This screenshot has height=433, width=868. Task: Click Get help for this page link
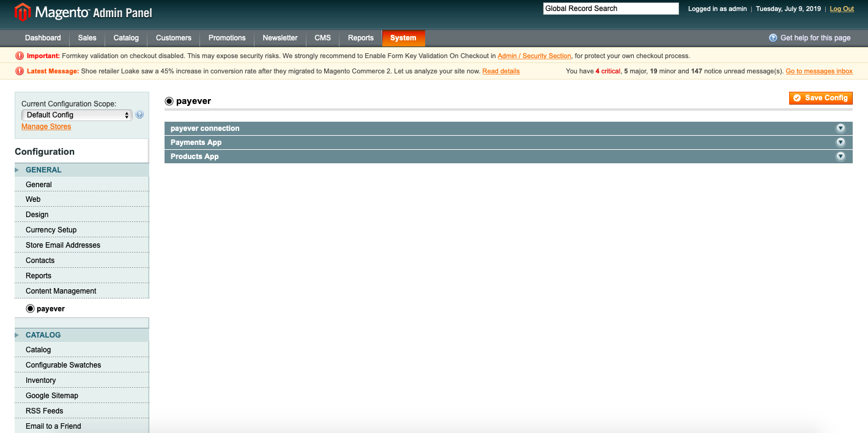pyautogui.click(x=815, y=38)
